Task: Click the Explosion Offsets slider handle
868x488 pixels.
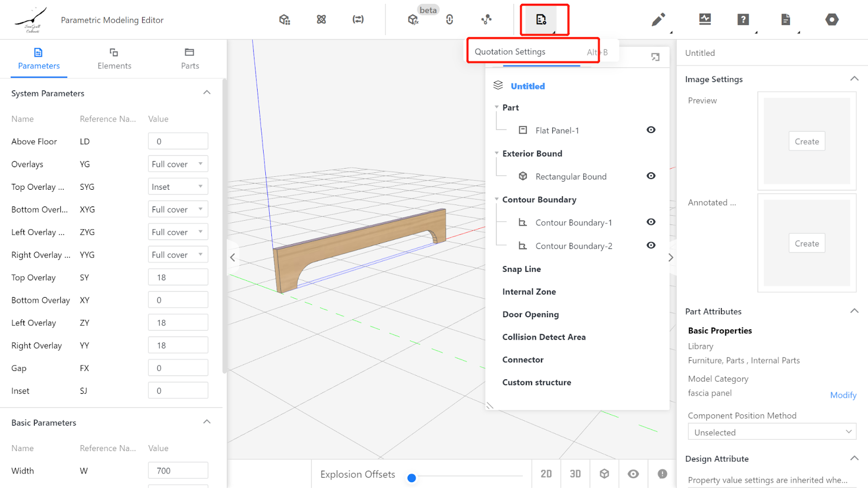Action: 412,478
